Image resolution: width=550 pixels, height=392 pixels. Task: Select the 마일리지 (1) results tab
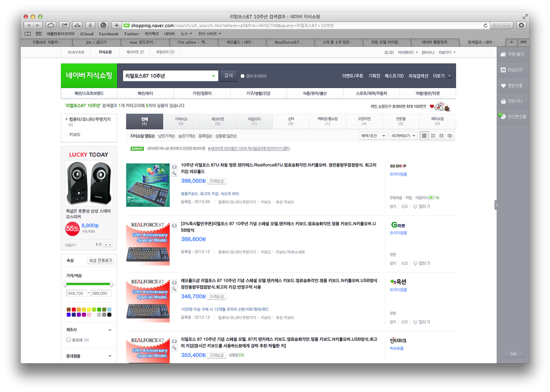click(x=254, y=121)
